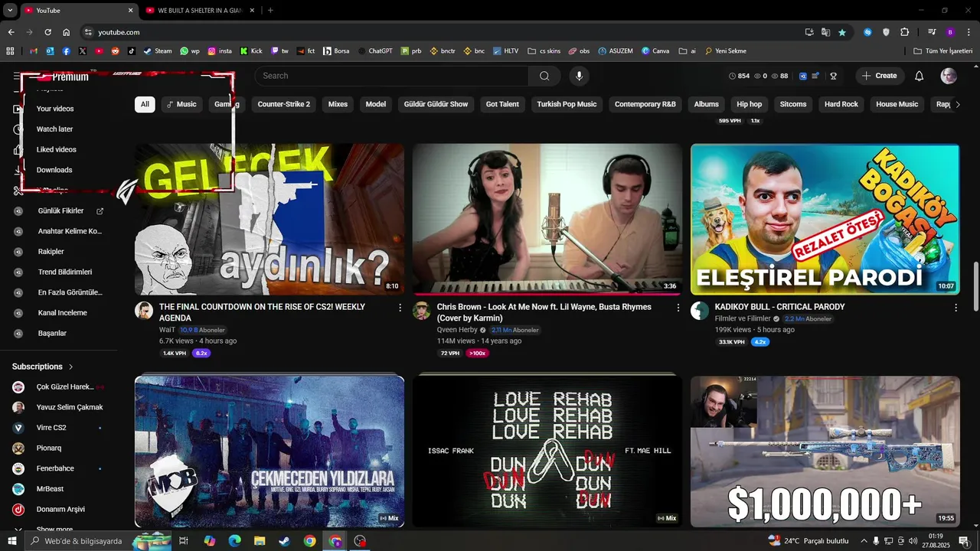
Task: Open the browser extensions puzzle icon
Action: [x=905, y=32]
